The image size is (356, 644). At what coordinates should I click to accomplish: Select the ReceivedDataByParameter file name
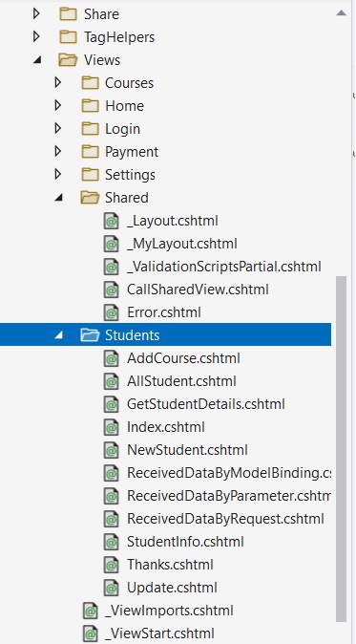point(229,496)
